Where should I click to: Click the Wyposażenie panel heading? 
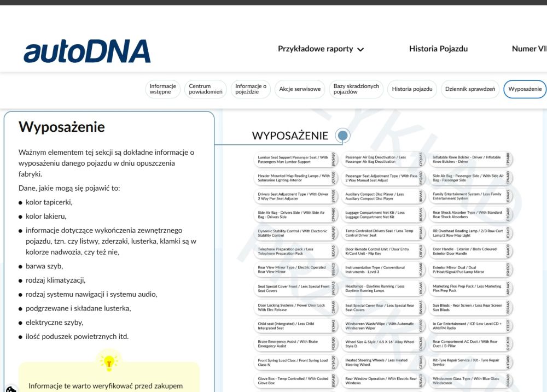pos(61,127)
